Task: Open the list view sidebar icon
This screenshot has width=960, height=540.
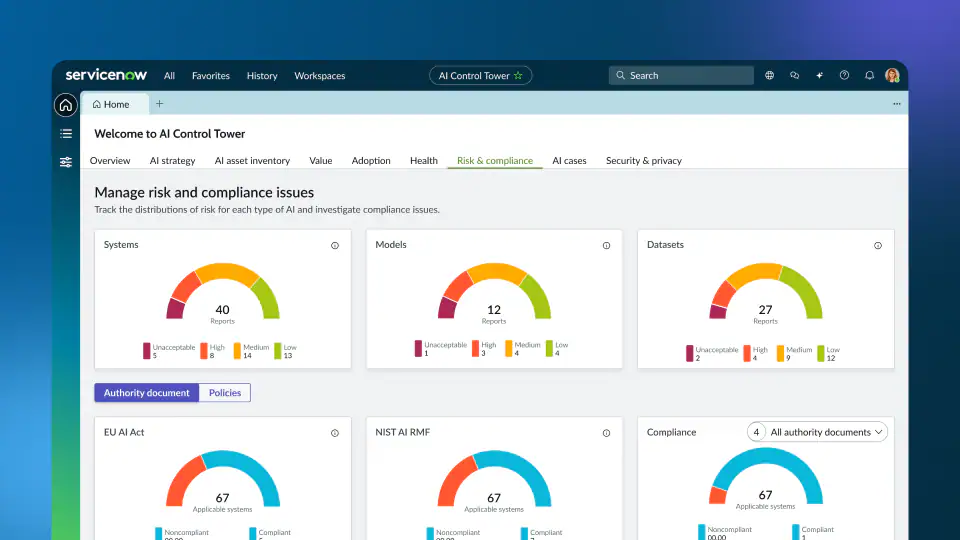Action: (x=66, y=133)
